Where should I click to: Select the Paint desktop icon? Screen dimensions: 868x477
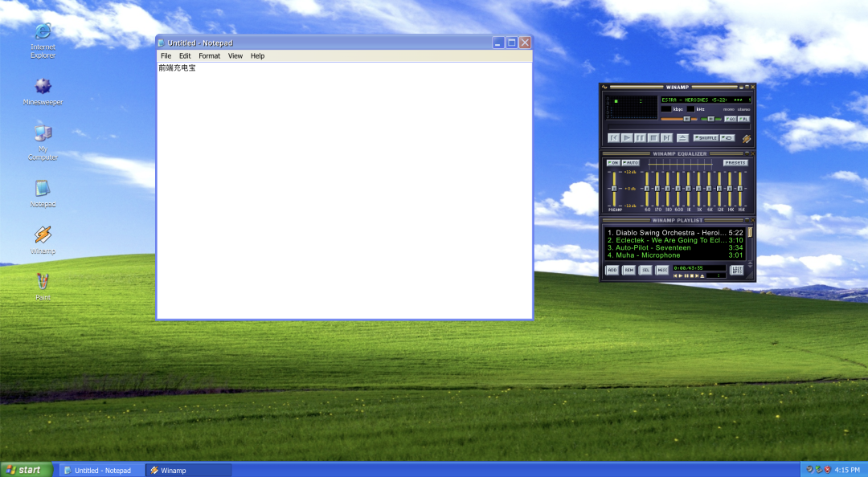[43, 281]
